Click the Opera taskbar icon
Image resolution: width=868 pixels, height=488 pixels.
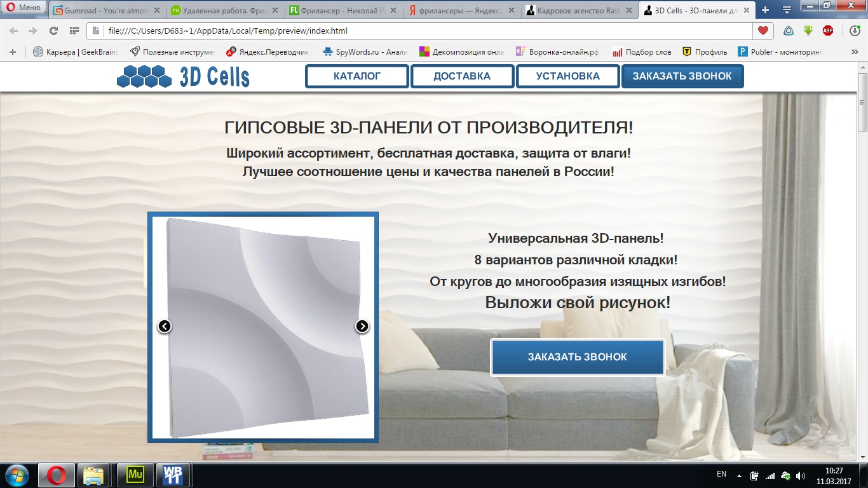[57, 475]
